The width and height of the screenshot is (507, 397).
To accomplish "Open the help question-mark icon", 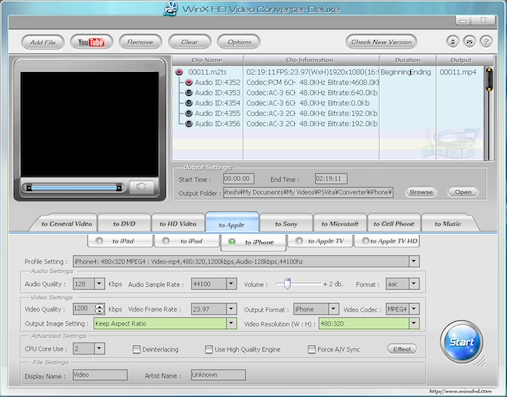I will 486,42.
